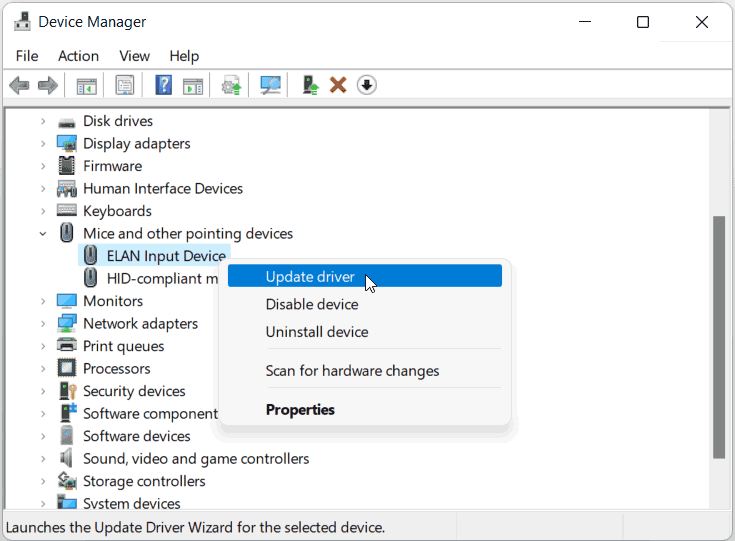Click the Display adapters category icon
This screenshot has height=541, width=735.
(67, 143)
